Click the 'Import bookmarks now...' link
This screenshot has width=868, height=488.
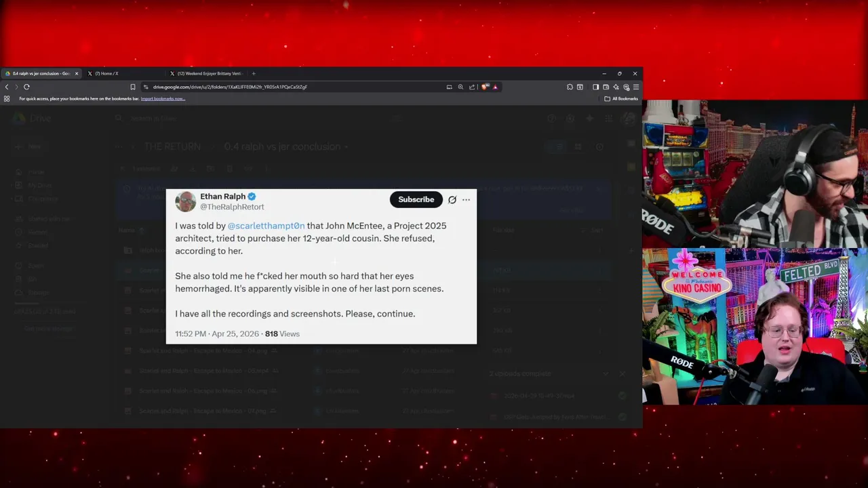(163, 99)
